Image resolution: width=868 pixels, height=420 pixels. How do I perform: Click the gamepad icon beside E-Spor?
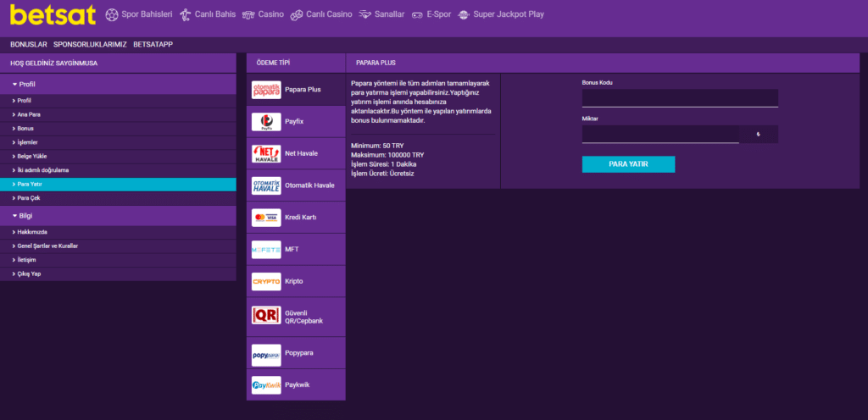pos(417,15)
